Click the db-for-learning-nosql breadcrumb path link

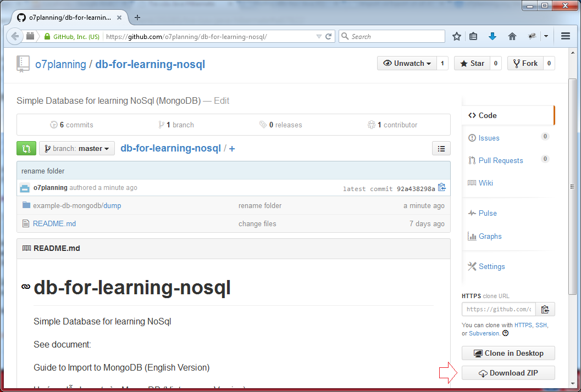(x=170, y=148)
